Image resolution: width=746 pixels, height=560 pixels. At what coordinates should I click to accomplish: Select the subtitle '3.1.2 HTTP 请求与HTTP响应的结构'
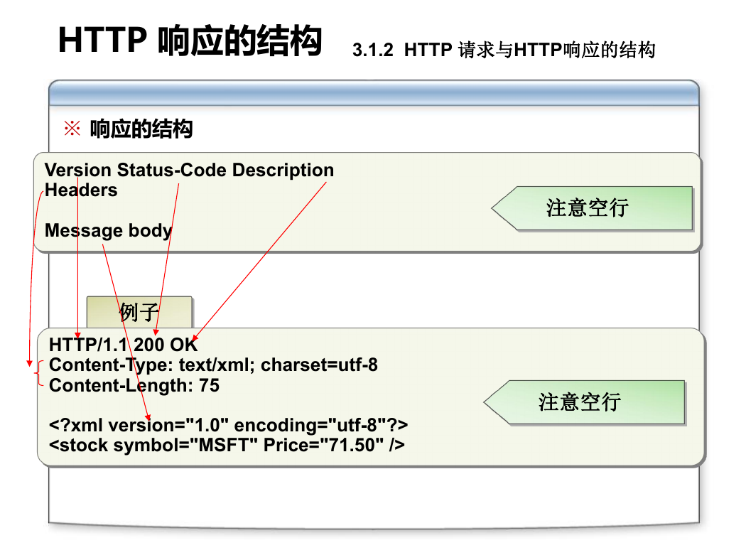point(504,50)
